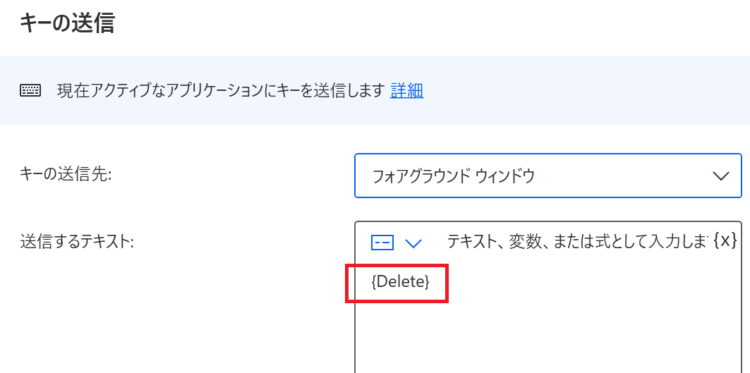Image resolution: width=750 pixels, height=373 pixels.
Task: Select the フォアグラウンド ウィンドウ option text
Action: 453,176
